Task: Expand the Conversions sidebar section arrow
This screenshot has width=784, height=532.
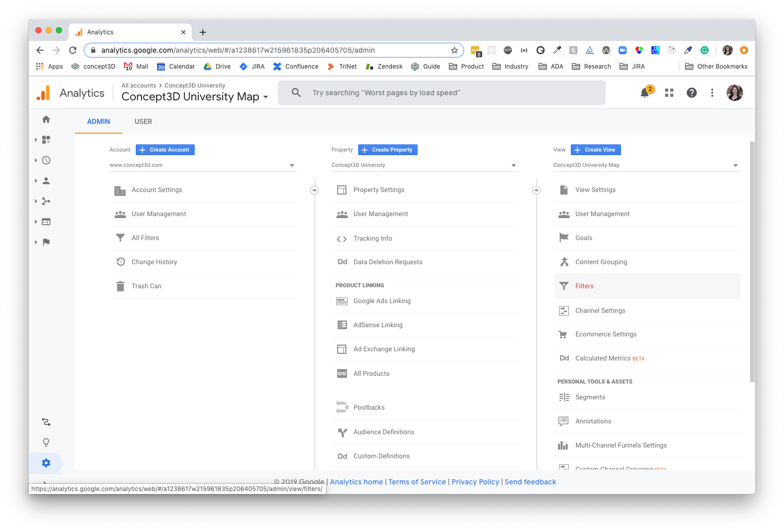Action: [x=36, y=242]
